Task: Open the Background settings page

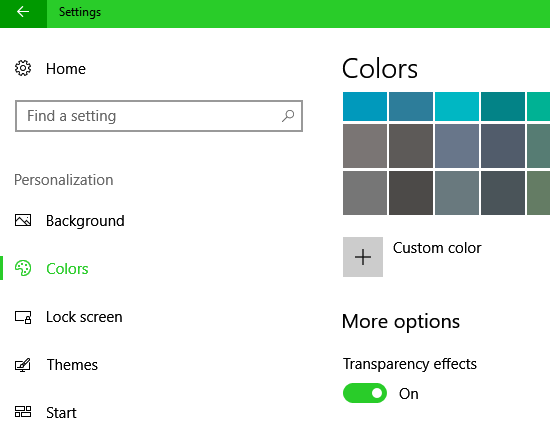Action: pyautogui.click(x=85, y=221)
